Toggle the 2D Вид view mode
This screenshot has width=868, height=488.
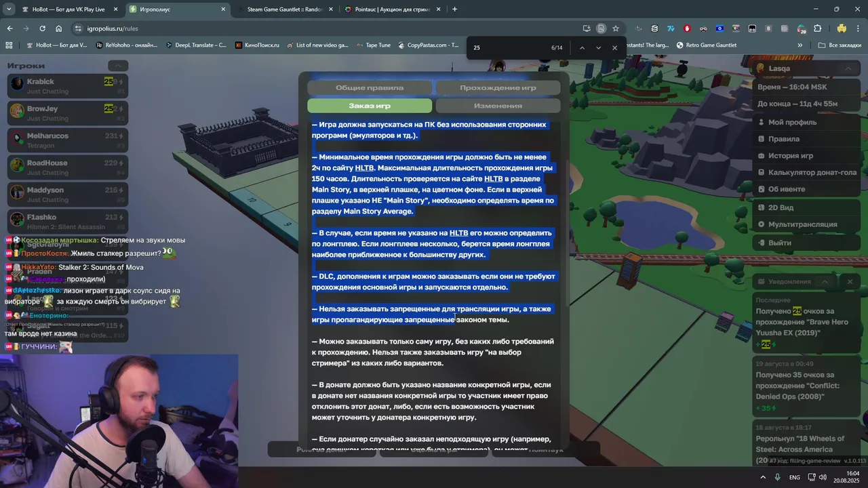pyautogui.click(x=806, y=207)
